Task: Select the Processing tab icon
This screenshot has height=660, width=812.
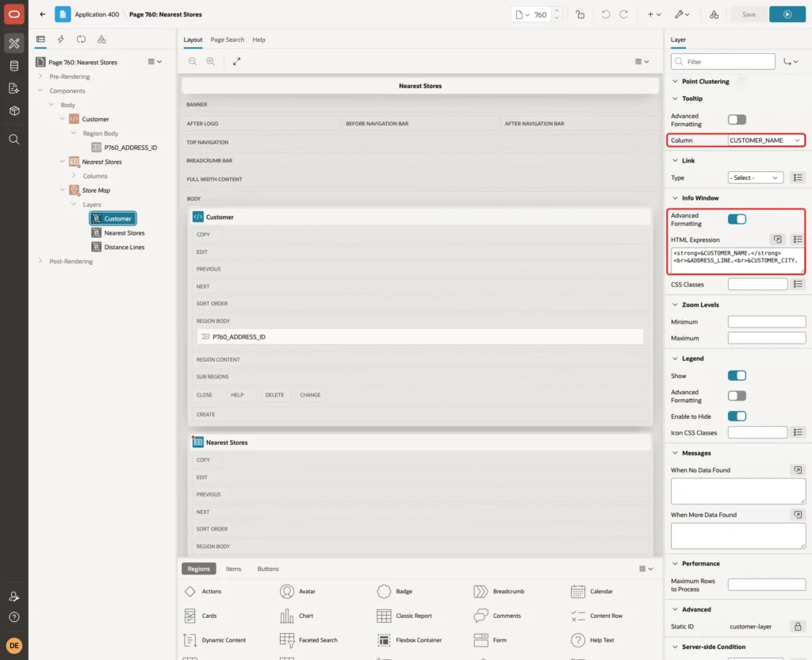Action: tap(82, 40)
